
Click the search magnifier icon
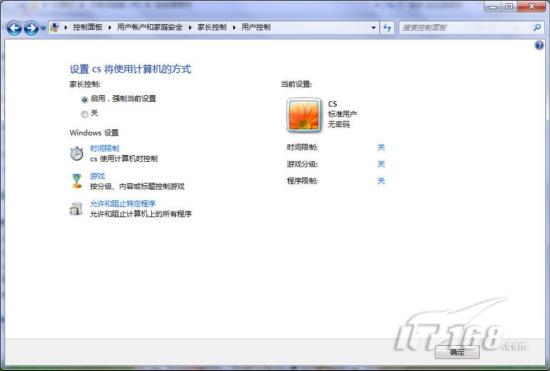coord(537,27)
